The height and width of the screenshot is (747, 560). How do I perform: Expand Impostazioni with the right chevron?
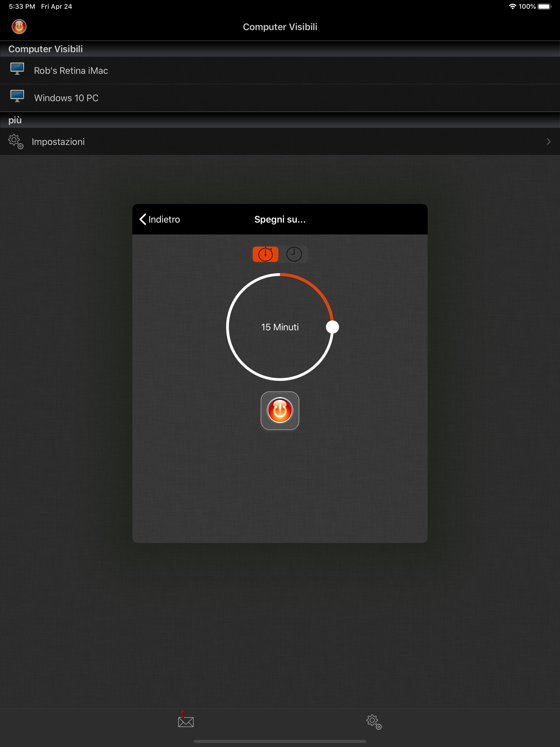548,142
